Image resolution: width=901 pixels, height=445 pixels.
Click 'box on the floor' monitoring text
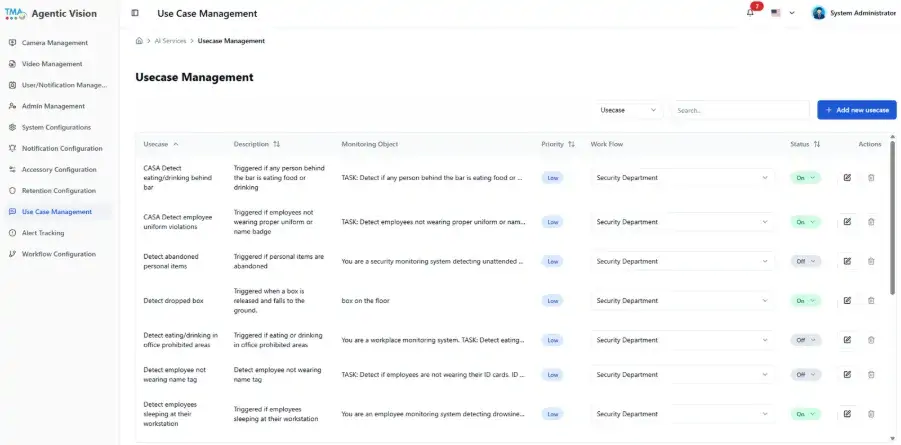pyautogui.click(x=365, y=301)
